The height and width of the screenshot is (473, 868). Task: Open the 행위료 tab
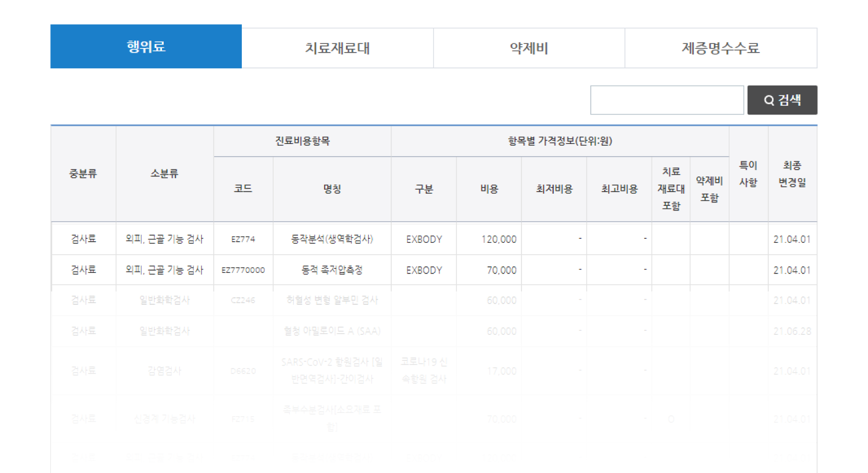[x=146, y=46]
